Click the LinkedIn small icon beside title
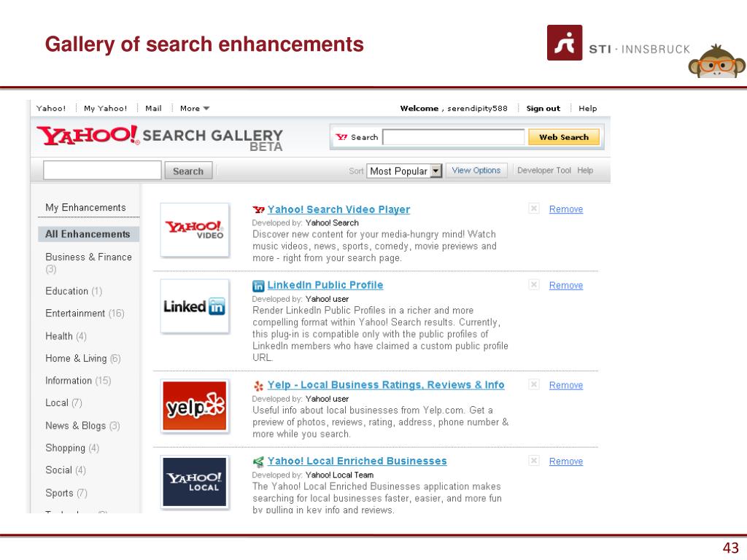The width and height of the screenshot is (747, 560). click(x=258, y=286)
